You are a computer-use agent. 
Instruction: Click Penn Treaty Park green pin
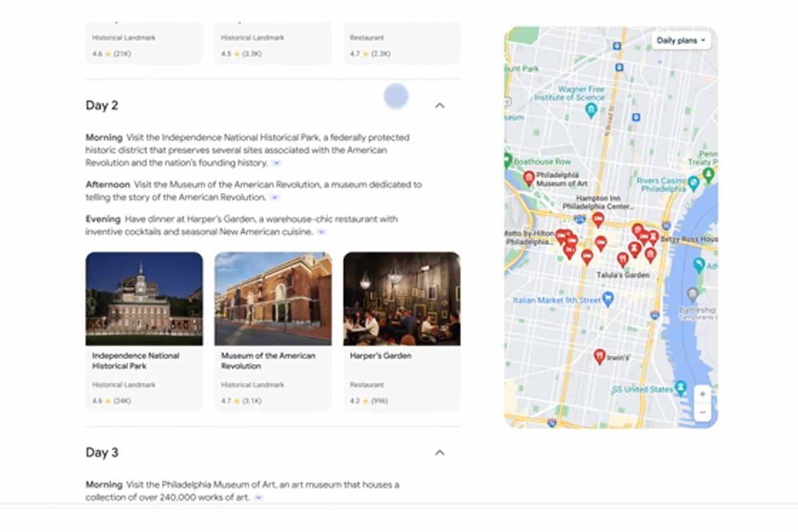[708, 175]
